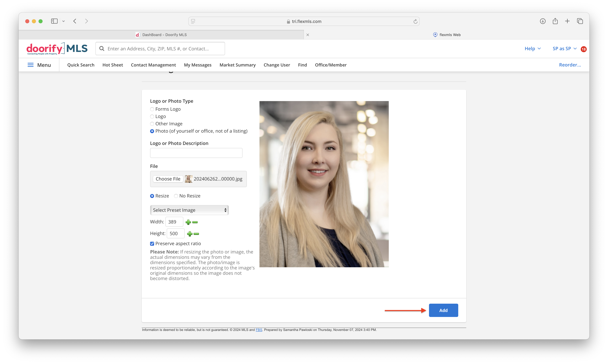Screen dimensions: 608x364
Task: Choose the No Resize option
Action: 176,196
